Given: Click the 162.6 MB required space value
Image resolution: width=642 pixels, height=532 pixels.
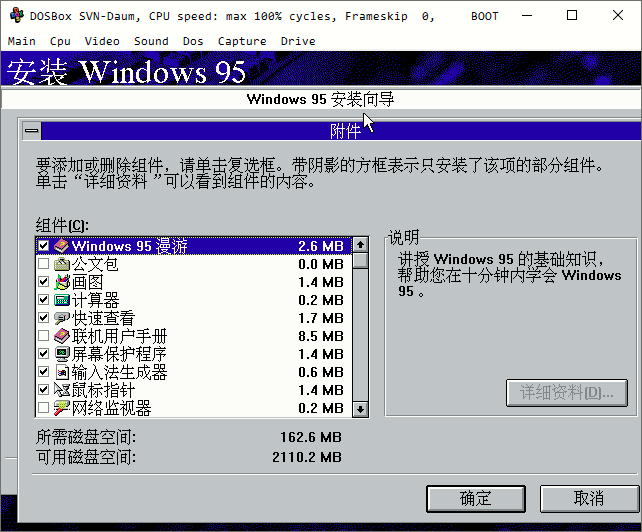Looking at the screenshot, I should click(x=311, y=437).
